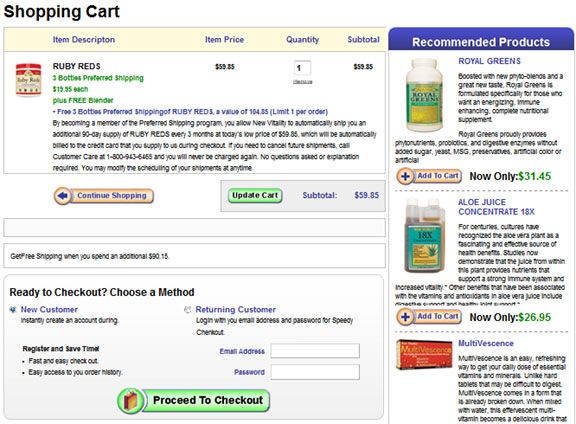Click the Continue Shopping button
576x424 pixels.
(104, 196)
